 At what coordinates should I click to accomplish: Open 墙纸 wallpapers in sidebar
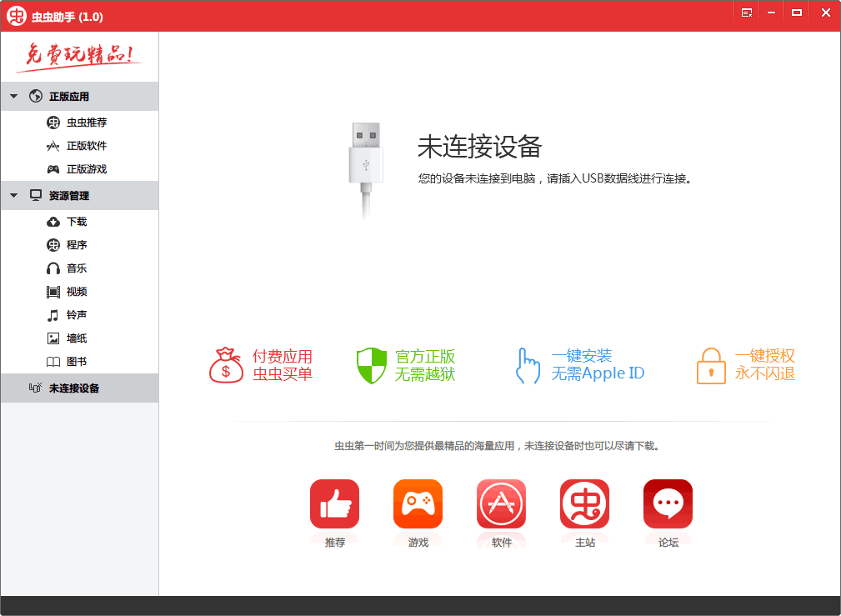(x=79, y=338)
